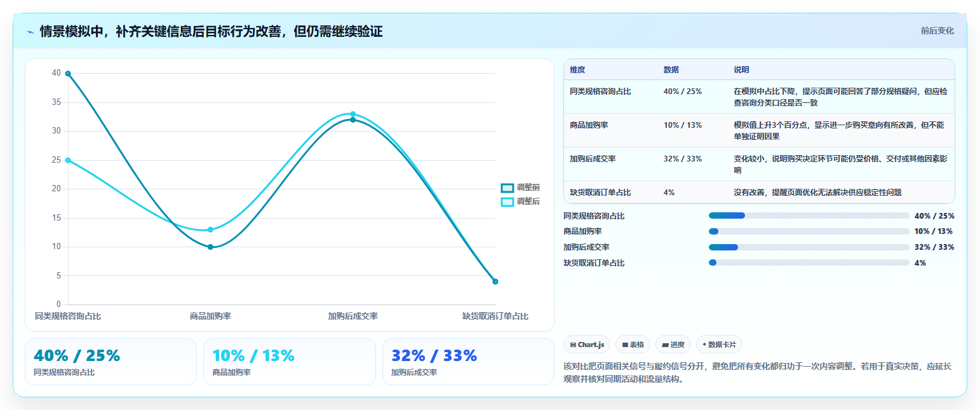Click the y-axis tick label 20
The height and width of the screenshot is (410, 980).
pyautogui.click(x=57, y=189)
